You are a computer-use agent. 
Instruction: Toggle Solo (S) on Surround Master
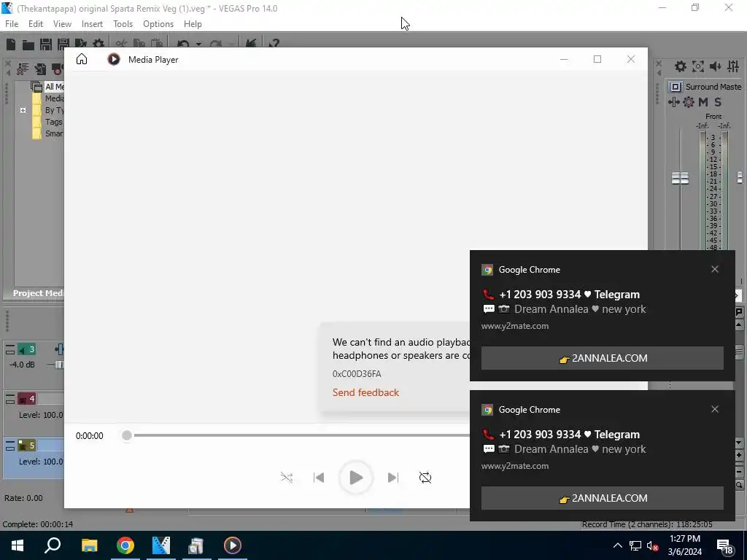click(x=718, y=102)
